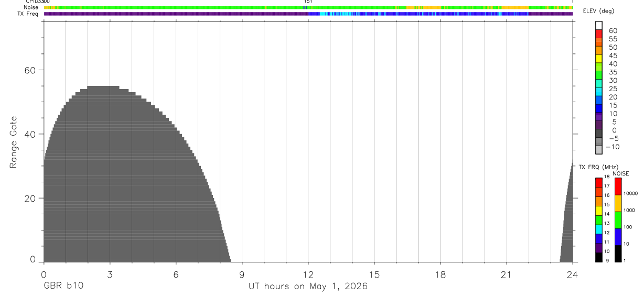This screenshot has width=644, height=297.
Task: Select the red segment of the TX FRQ bar
Action: (599, 182)
